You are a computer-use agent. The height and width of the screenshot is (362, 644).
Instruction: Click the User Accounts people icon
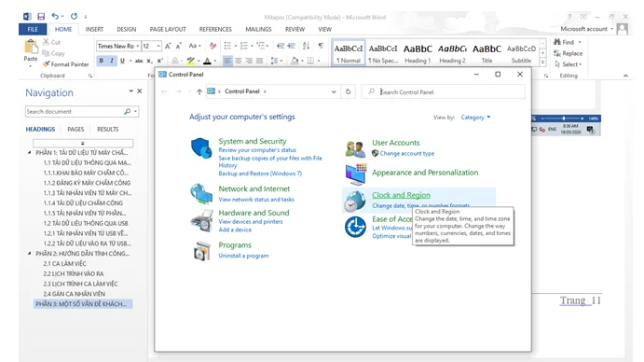click(x=355, y=149)
